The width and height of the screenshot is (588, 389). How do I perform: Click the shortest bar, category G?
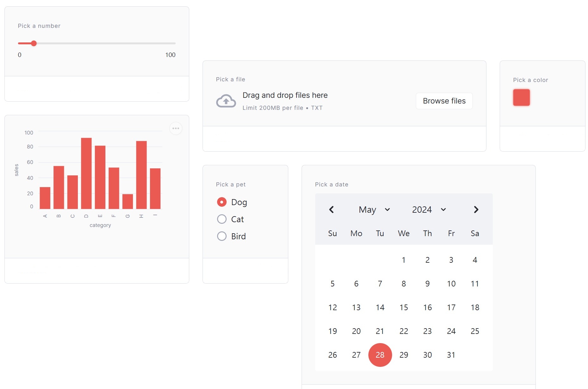click(128, 202)
